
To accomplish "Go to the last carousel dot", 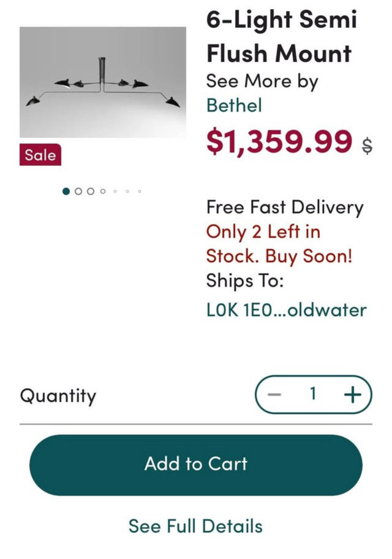I will [140, 192].
